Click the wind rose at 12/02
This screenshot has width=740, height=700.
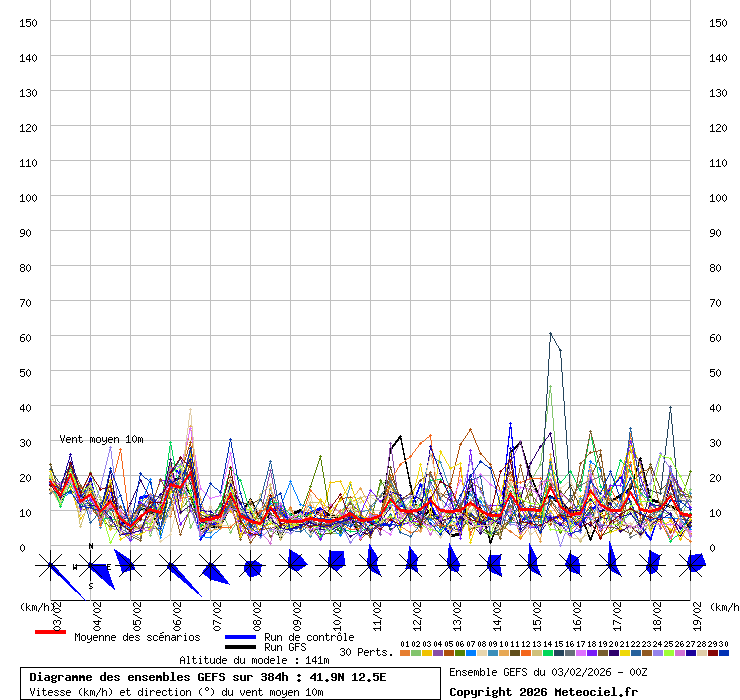coord(411,565)
